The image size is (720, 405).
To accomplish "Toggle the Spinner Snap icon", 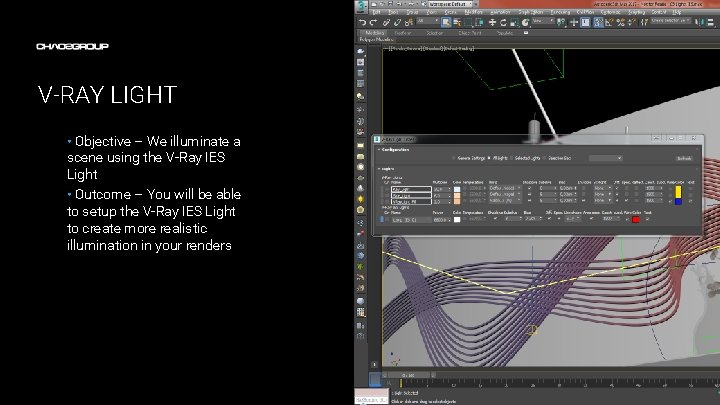I will click(631, 22).
